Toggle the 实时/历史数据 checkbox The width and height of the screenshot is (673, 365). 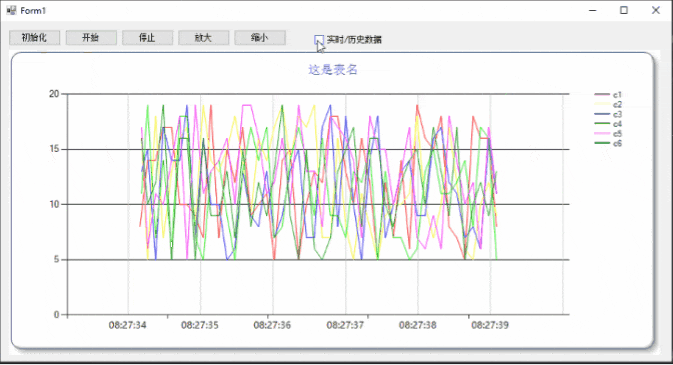[319, 40]
